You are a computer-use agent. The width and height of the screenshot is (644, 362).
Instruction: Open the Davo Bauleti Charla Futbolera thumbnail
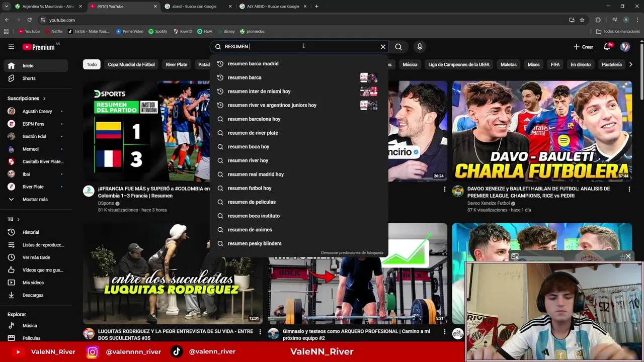pos(542,131)
